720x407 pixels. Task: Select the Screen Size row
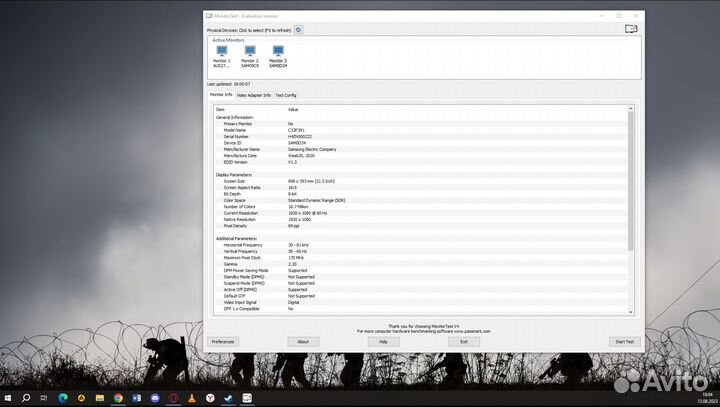pos(421,181)
